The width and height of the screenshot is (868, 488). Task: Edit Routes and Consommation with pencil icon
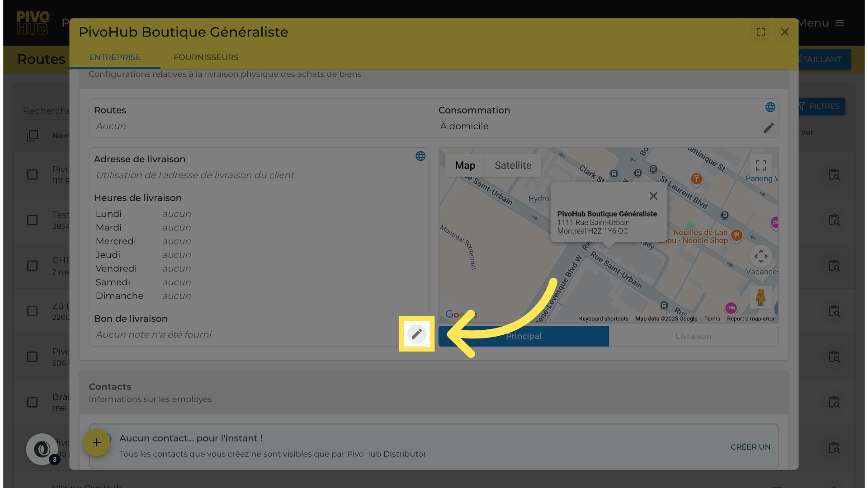pos(769,128)
